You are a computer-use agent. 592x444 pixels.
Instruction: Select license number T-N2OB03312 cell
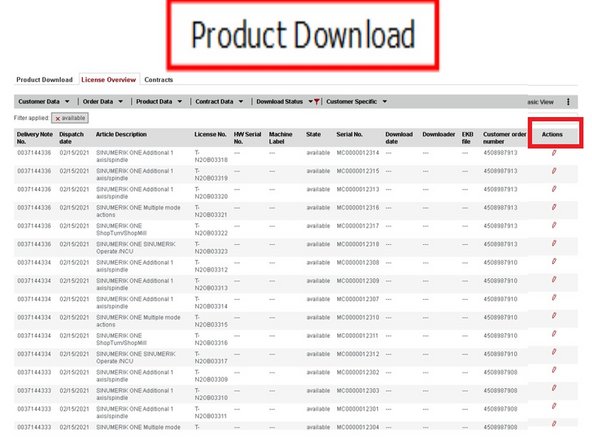(x=211, y=266)
